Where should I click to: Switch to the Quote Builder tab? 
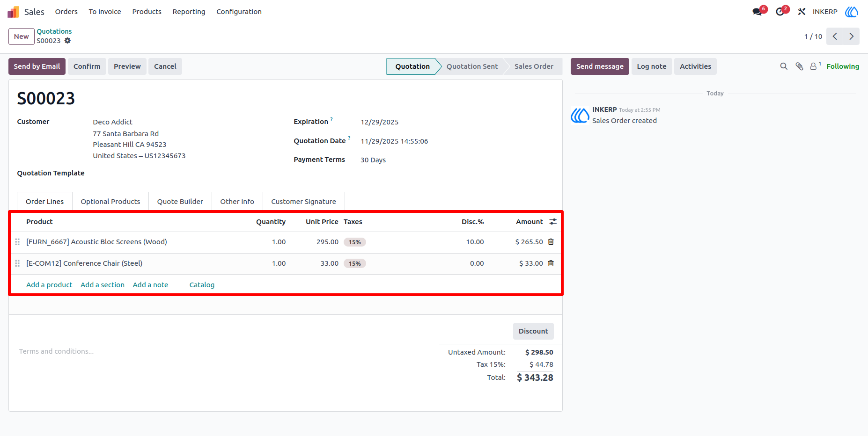point(180,202)
